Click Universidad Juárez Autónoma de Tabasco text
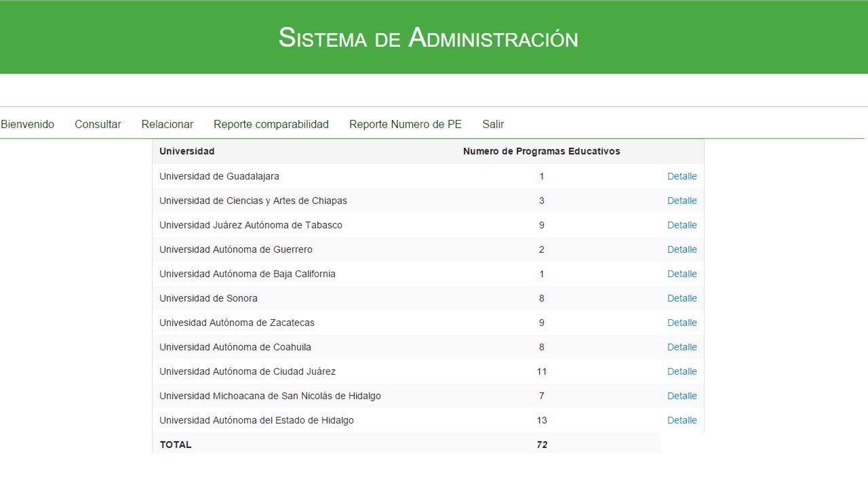Viewport: 868px width, 488px height. coord(251,225)
